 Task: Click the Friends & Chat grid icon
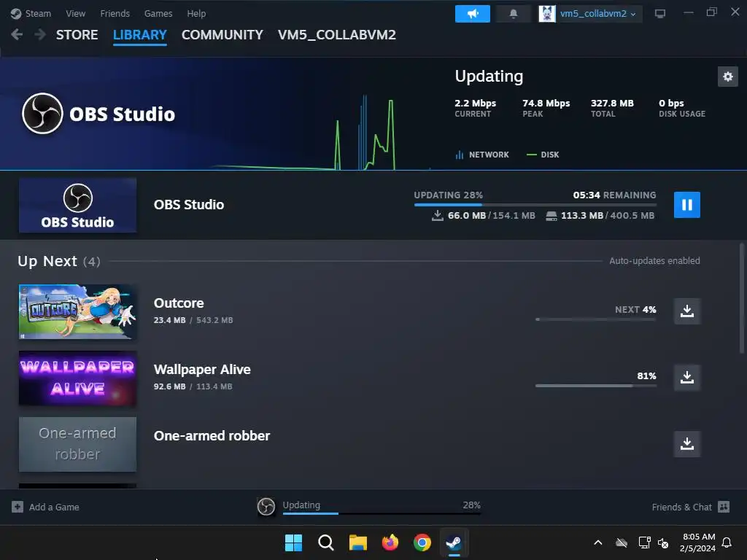[724, 507]
